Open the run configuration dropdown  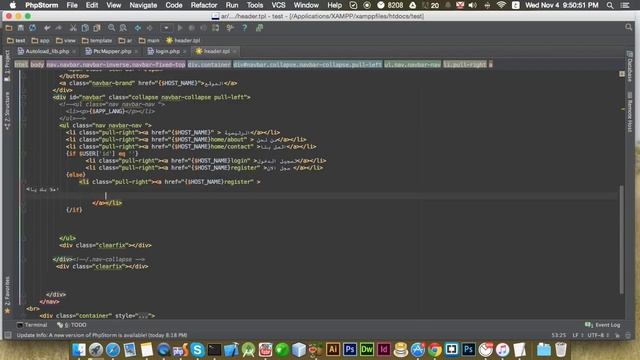pyautogui.click(x=166, y=28)
